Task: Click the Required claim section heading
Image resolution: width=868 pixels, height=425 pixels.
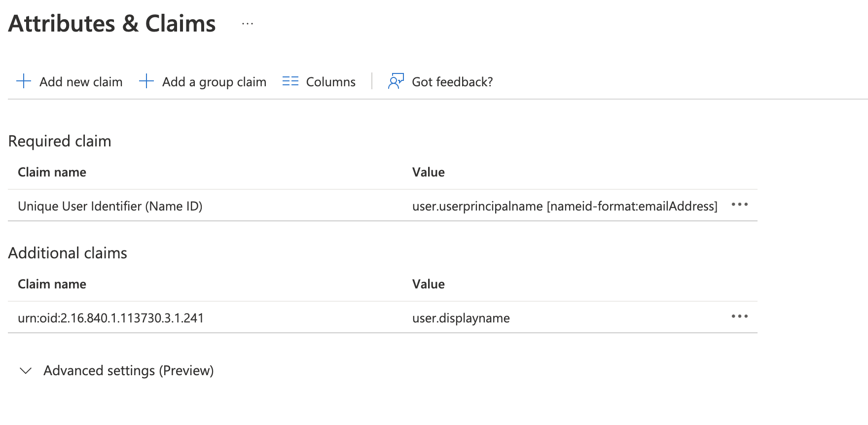Action: click(60, 142)
